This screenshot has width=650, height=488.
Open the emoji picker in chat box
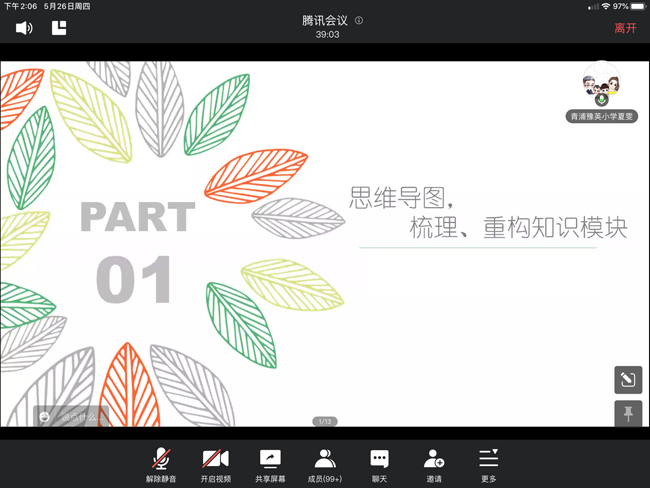[45, 416]
